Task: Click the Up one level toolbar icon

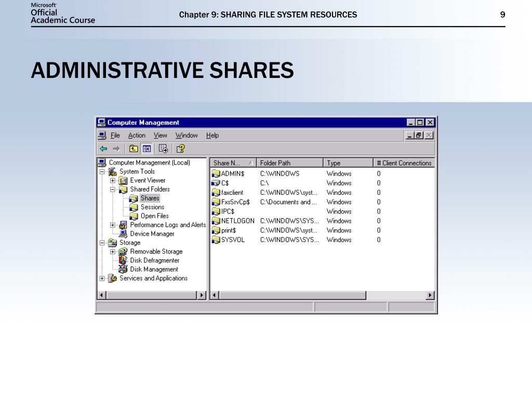Action: [134, 149]
